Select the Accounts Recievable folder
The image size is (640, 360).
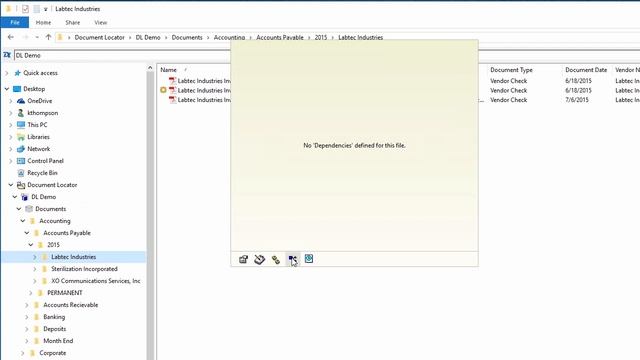coord(71,305)
